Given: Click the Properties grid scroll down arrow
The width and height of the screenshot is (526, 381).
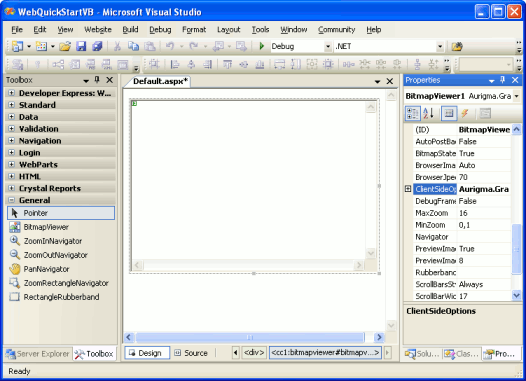Looking at the screenshot, I should [516, 295].
